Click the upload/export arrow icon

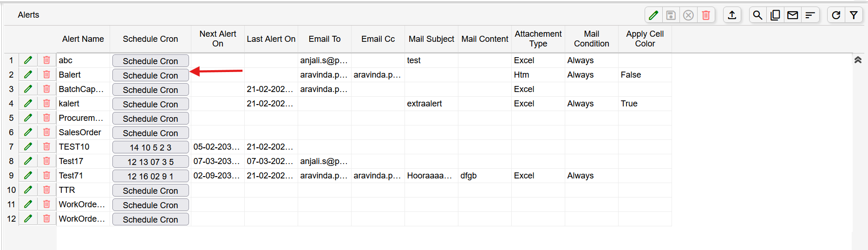pos(732,15)
